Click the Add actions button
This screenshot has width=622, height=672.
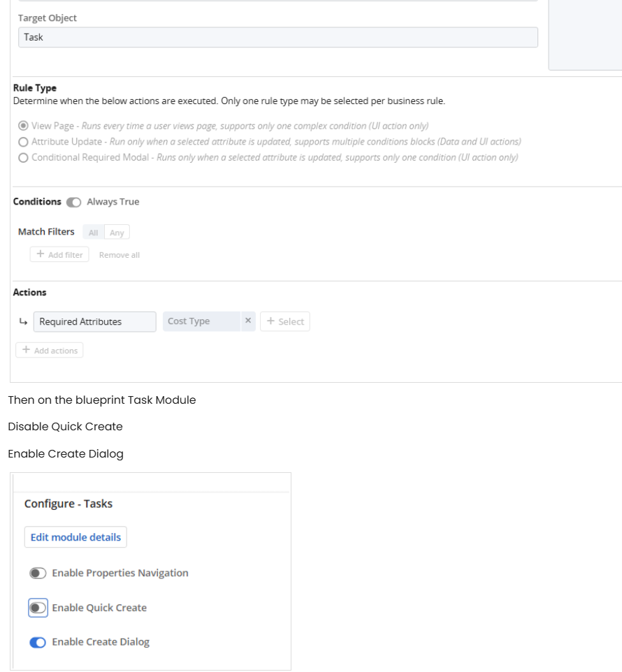[x=50, y=350]
